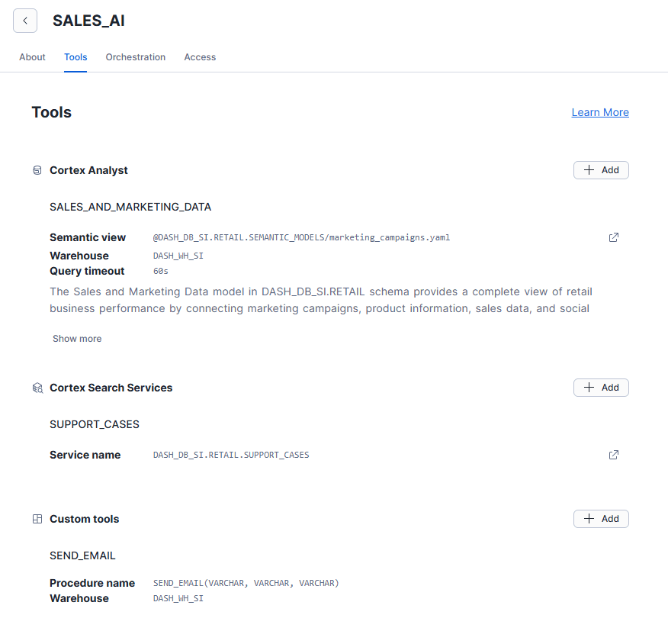Expand description with Show more
Screen dimensions: 668x644
[77, 339]
